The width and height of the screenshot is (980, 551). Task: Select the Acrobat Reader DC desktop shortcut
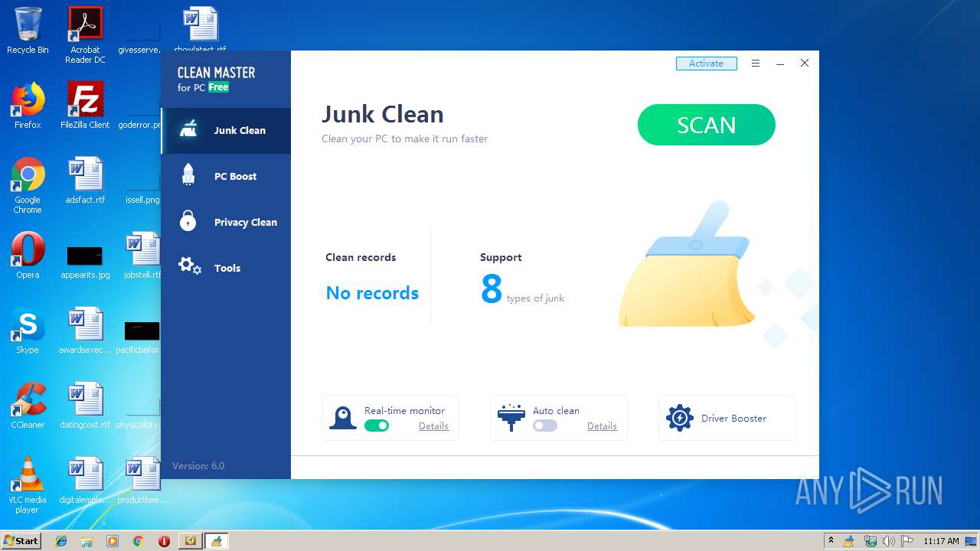click(x=85, y=35)
